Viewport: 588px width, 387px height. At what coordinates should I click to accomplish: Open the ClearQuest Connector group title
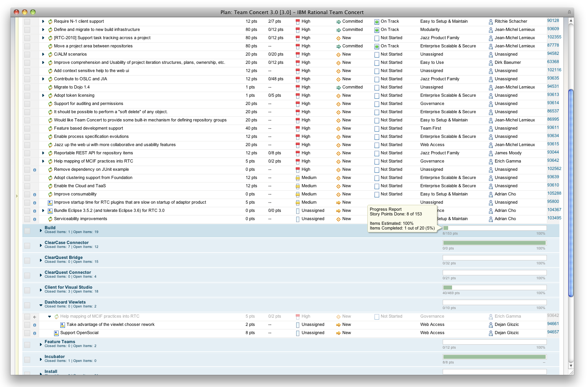click(68, 272)
